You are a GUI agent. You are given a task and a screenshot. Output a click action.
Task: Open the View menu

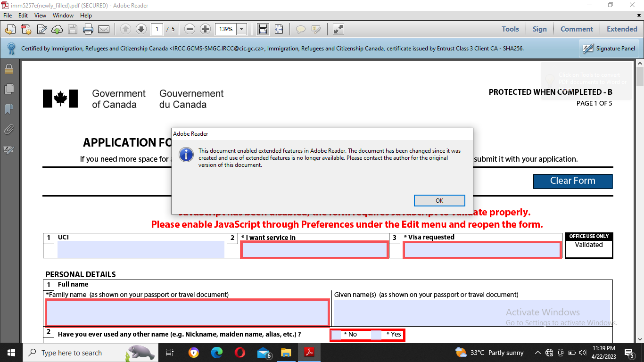(x=40, y=16)
